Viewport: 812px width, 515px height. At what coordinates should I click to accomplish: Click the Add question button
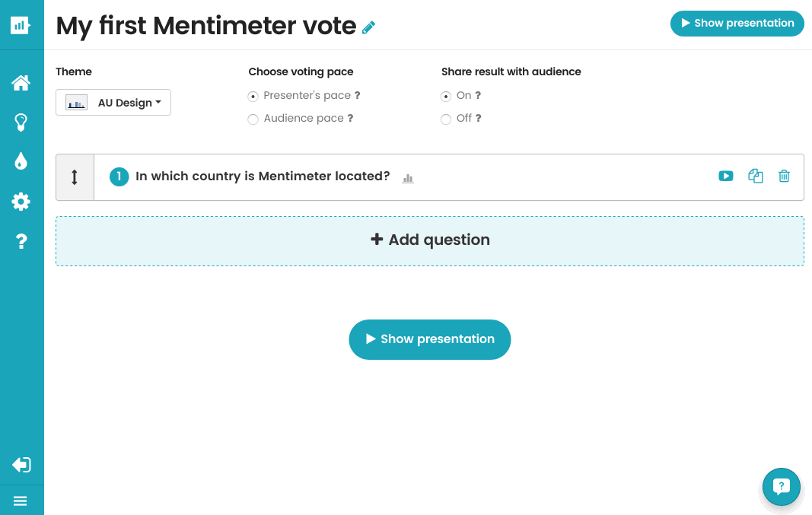point(430,240)
